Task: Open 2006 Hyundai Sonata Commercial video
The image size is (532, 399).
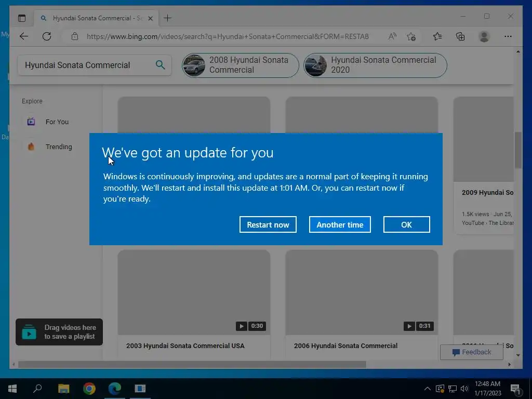Action: [345, 345]
